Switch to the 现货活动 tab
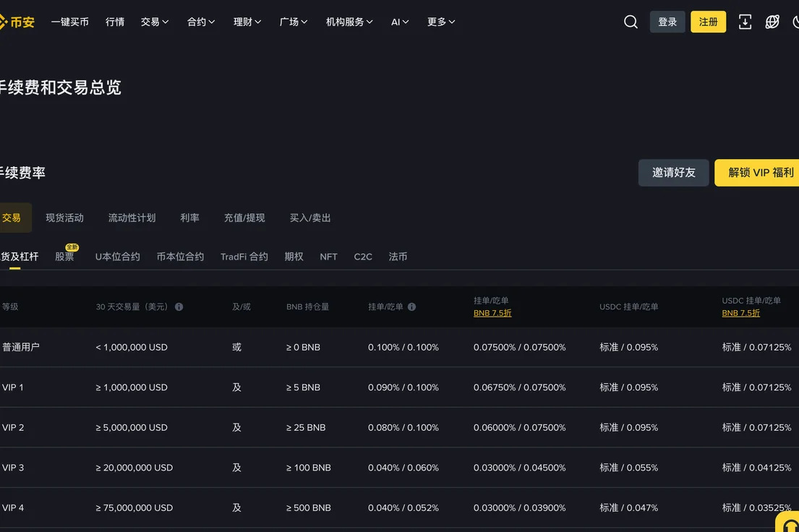Screen dimensions: 799x532 [64, 218]
